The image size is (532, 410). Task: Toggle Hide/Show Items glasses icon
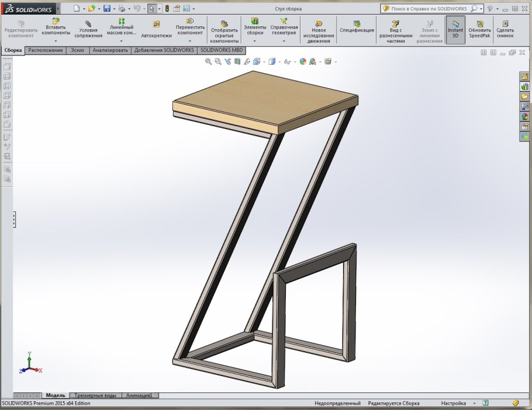pos(288,61)
